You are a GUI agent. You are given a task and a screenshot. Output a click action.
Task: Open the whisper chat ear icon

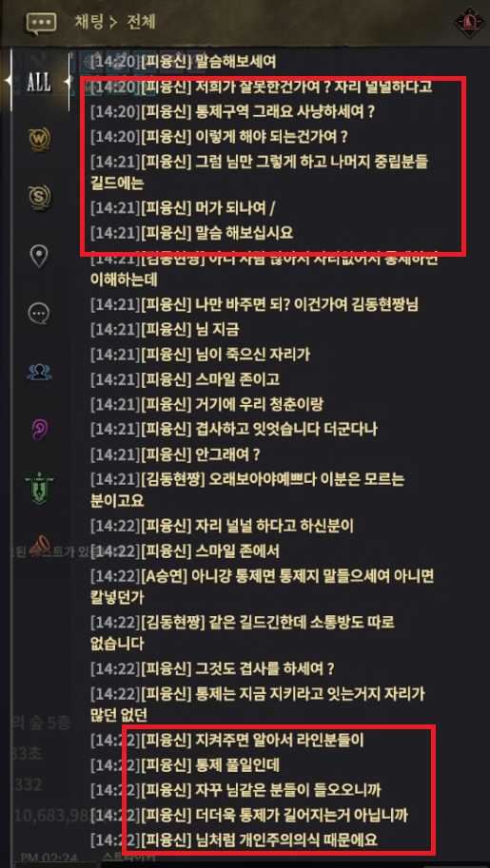pyautogui.click(x=39, y=430)
